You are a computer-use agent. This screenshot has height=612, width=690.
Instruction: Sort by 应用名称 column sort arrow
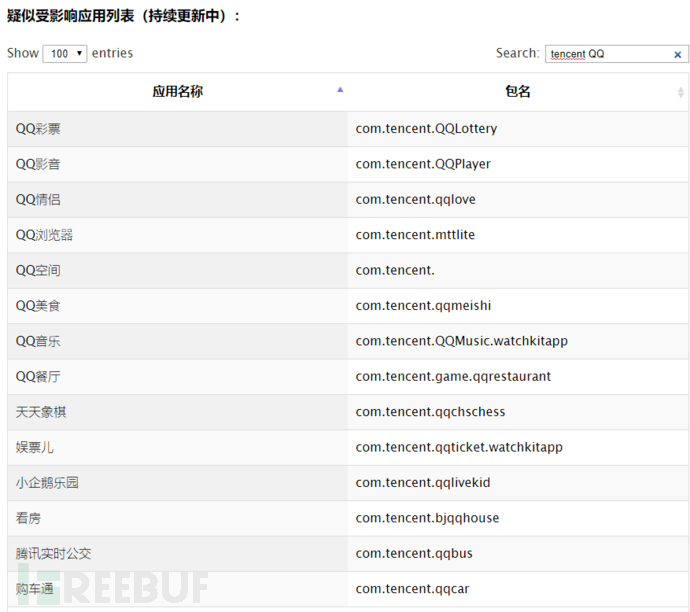340,90
